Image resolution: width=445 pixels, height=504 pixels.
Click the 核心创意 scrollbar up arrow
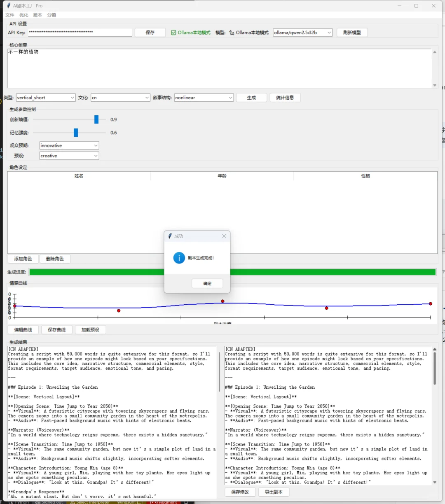(x=434, y=52)
